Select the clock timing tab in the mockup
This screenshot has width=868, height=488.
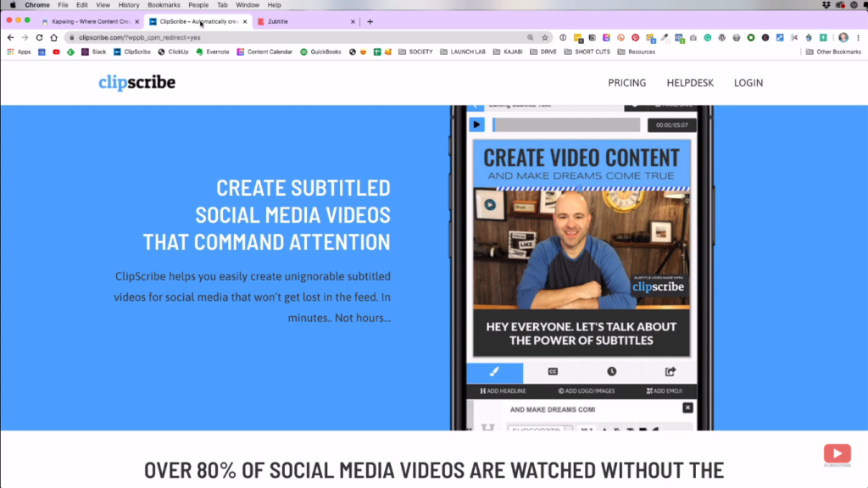click(x=612, y=372)
